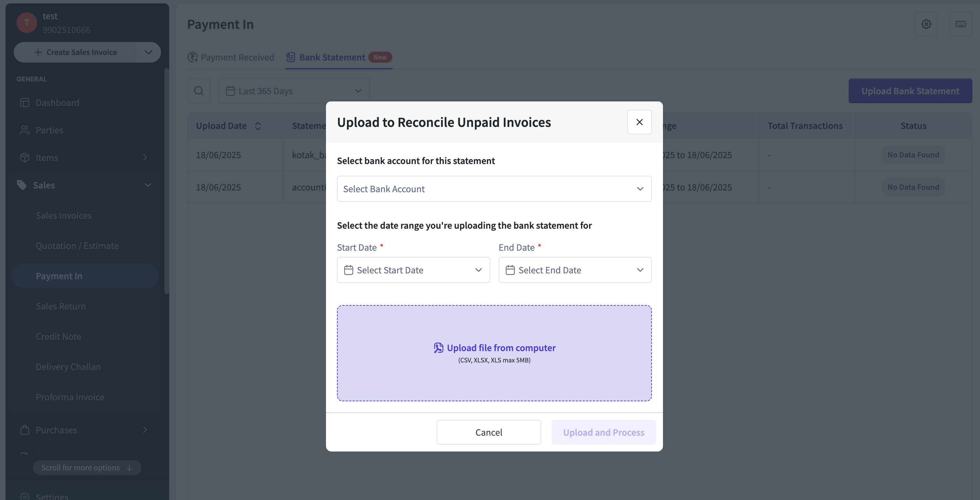The image size is (980, 500).
Task: Click the search magnifier icon
Action: 199,90
